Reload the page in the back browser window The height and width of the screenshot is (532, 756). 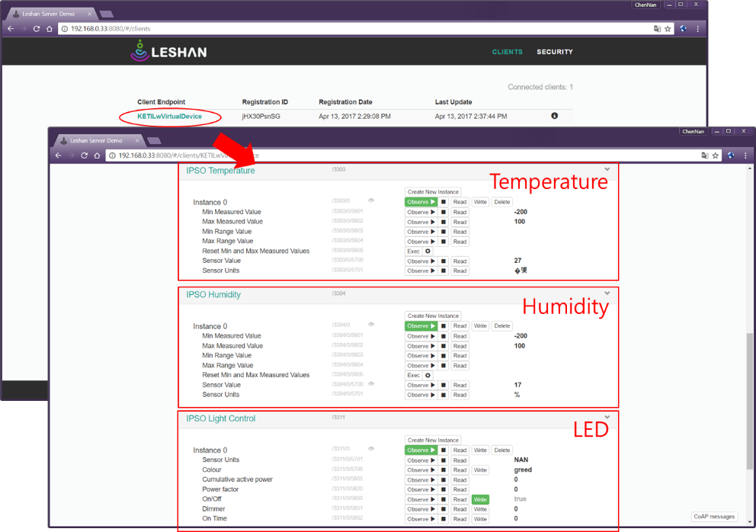pos(36,29)
